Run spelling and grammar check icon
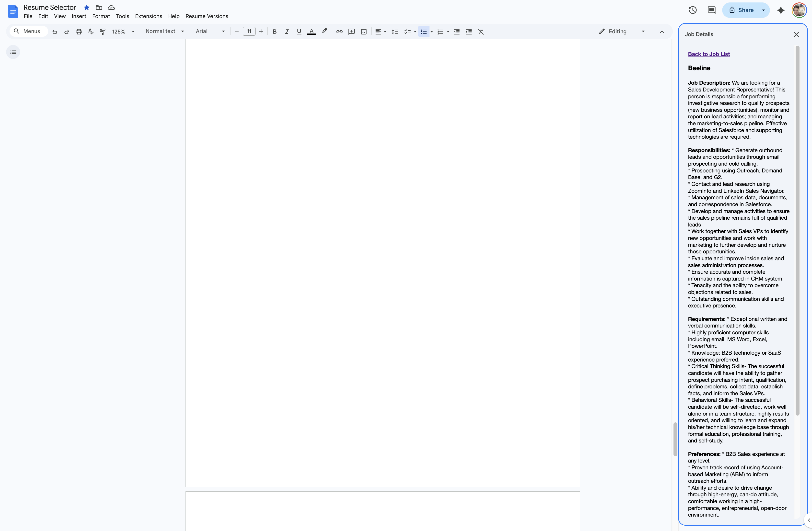The width and height of the screenshot is (812, 531). pos(91,32)
